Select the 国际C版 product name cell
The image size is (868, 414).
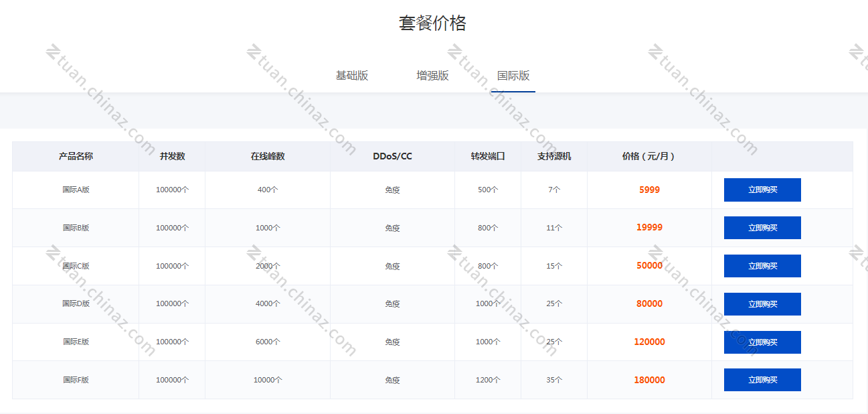[76, 266]
